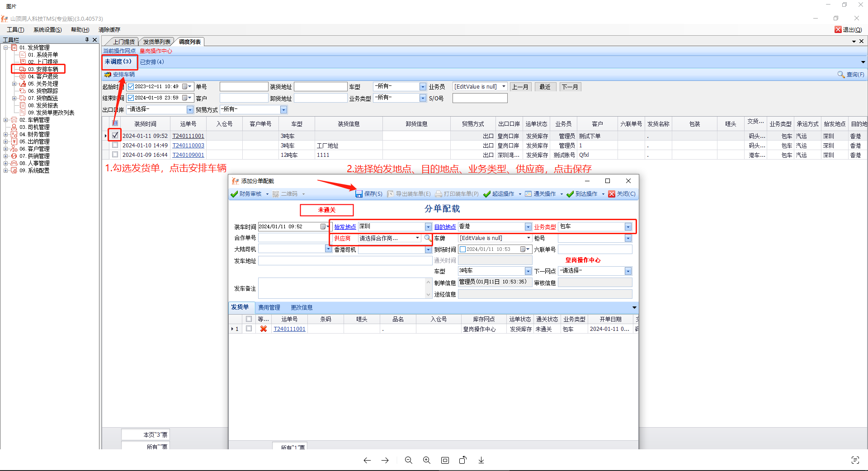This screenshot has height=471, width=868.
Task: Click the Save (保存) icon in dialog toolbar
Action: point(359,194)
